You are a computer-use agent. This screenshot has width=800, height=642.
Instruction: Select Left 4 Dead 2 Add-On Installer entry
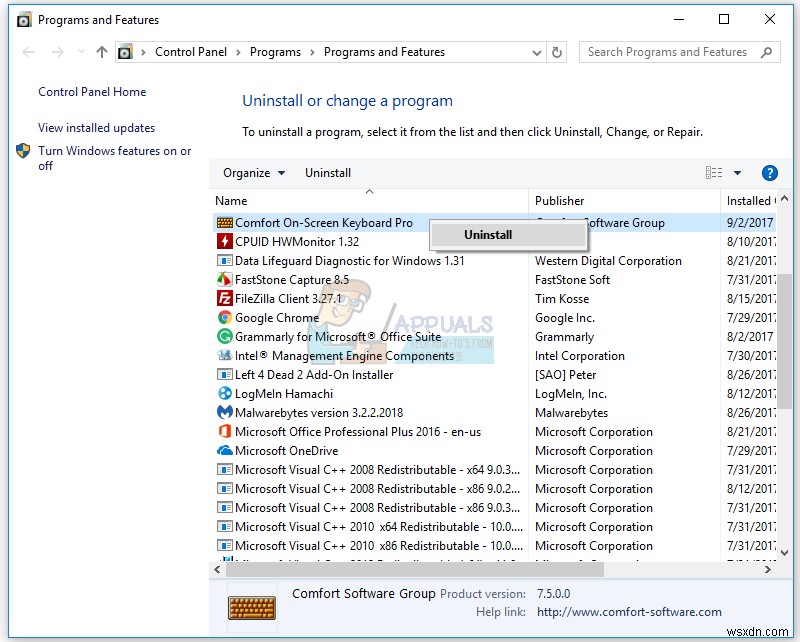pyautogui.click(x=314, y=375)
